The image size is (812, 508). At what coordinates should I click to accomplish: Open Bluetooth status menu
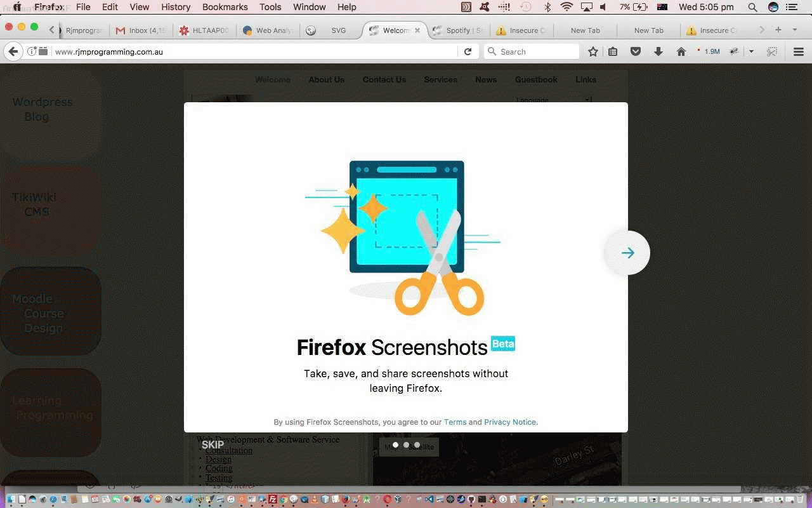tap(547, 7)
